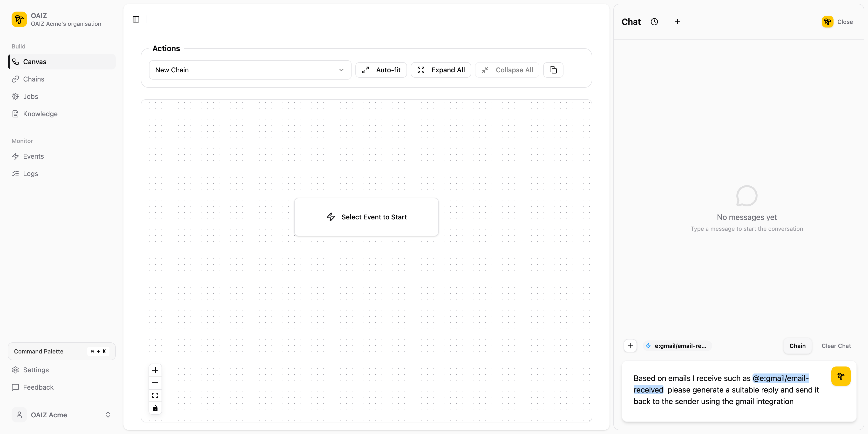
Task: View Logs under Monitor
Action: 30,174
